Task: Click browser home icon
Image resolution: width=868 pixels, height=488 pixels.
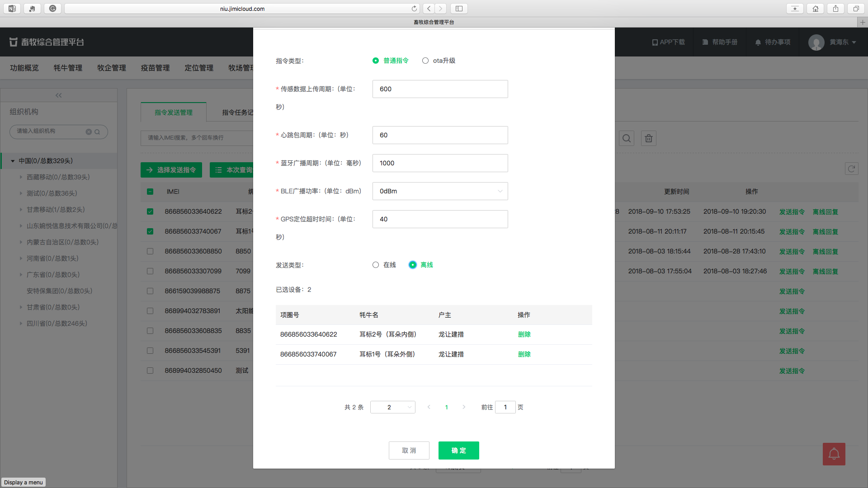Action: 815,9
